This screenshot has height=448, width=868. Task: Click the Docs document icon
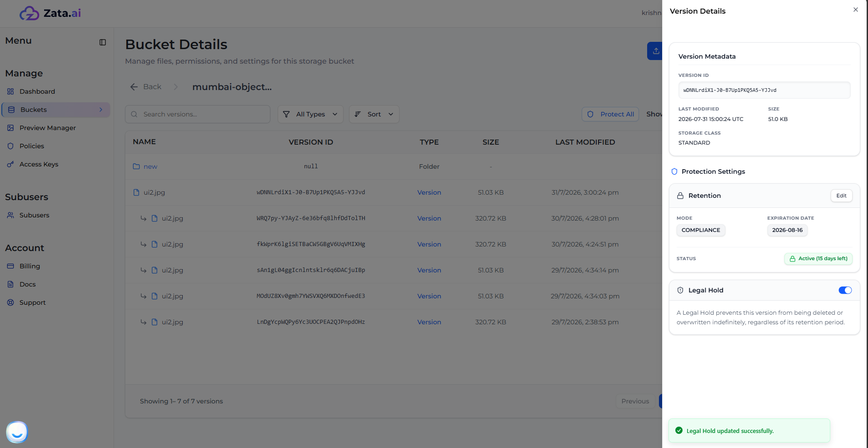pos(10,284)
